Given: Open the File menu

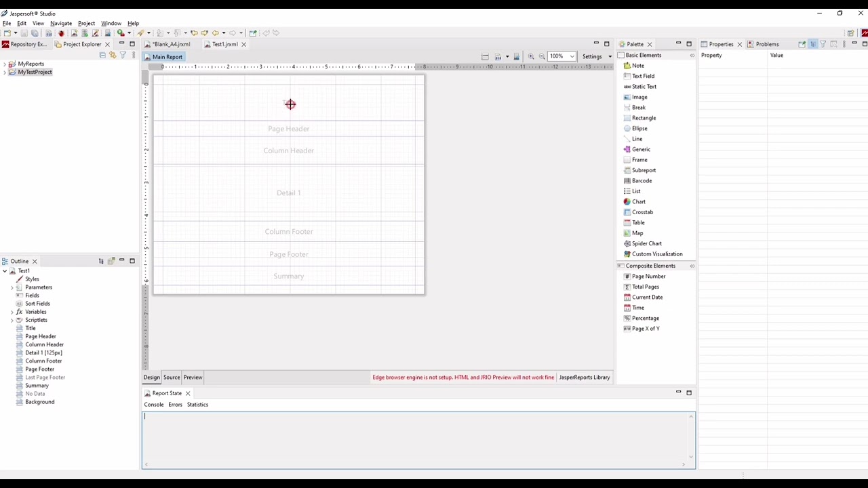Looking at the screenshot, I should point(7,23).
